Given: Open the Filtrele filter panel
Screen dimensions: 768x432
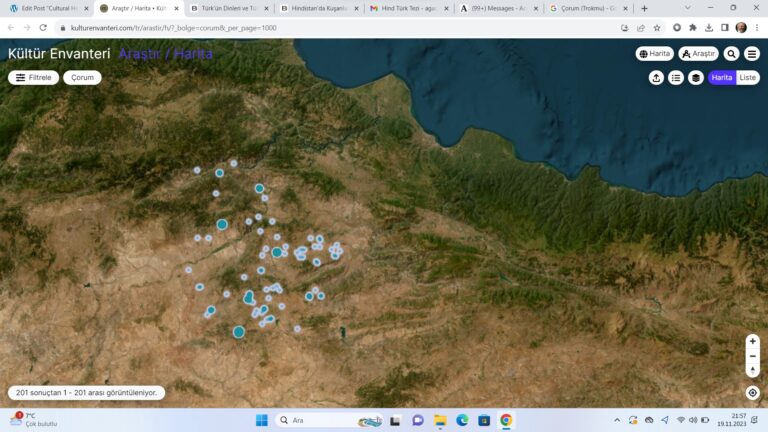Looking at the screenshot, I should (x=33, y=77).
